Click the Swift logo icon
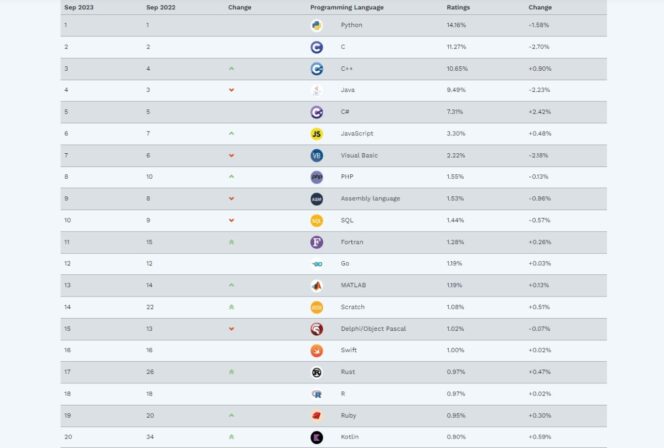Screen dimensions: 664x448 pyautogui.click(x=316, y=350)
